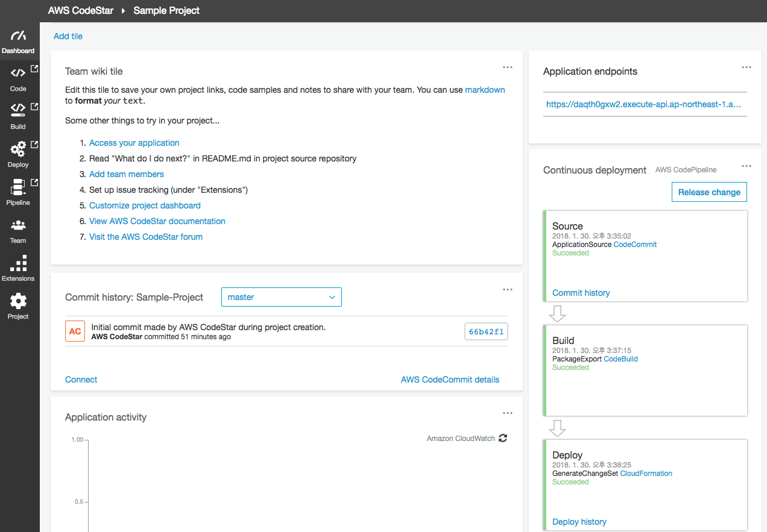Expand the master branch dropdown

281,297
